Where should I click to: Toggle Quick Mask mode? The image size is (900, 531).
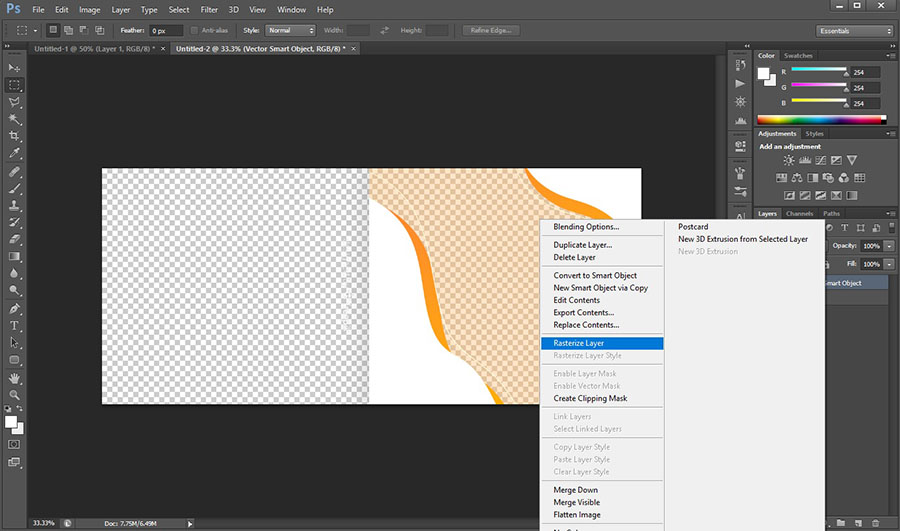coord(15,444)
